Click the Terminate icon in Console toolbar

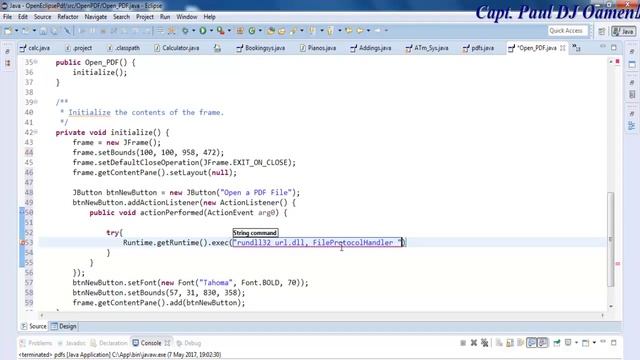pos(463,343)
